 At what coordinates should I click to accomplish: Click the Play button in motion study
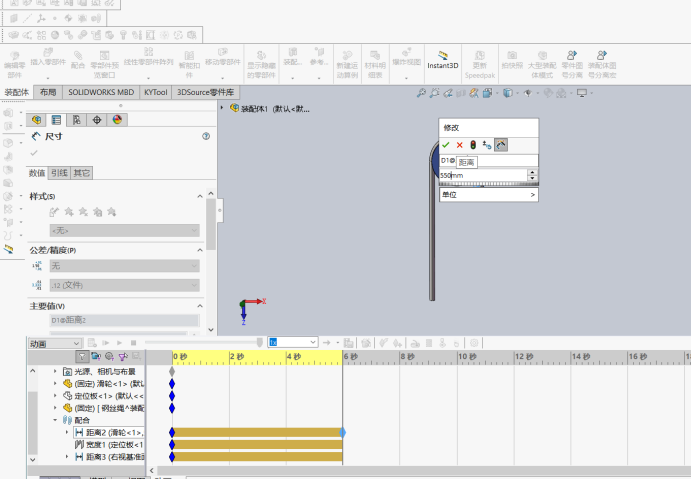tap(119, 343)
